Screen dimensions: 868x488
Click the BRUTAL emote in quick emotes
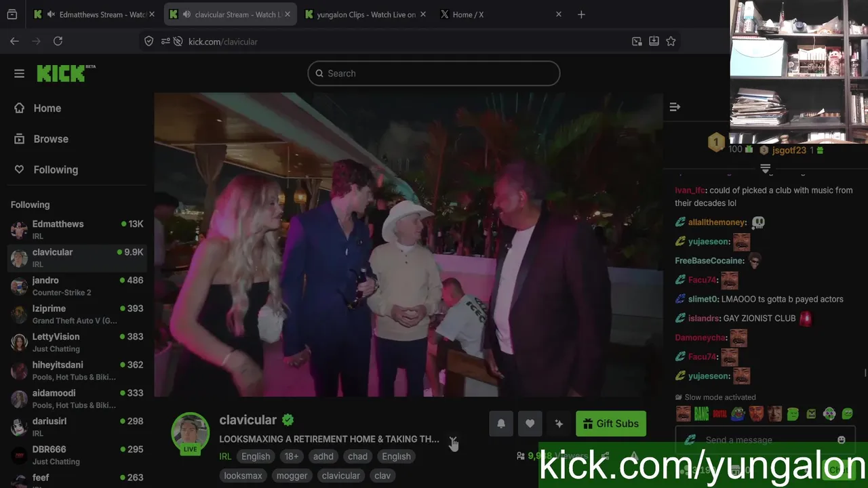point(719,413)
